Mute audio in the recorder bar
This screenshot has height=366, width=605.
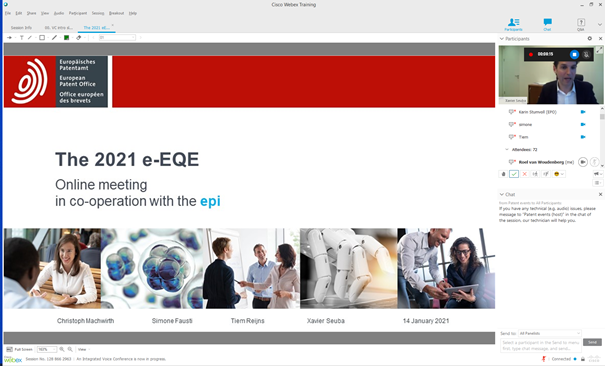point(586,54)
